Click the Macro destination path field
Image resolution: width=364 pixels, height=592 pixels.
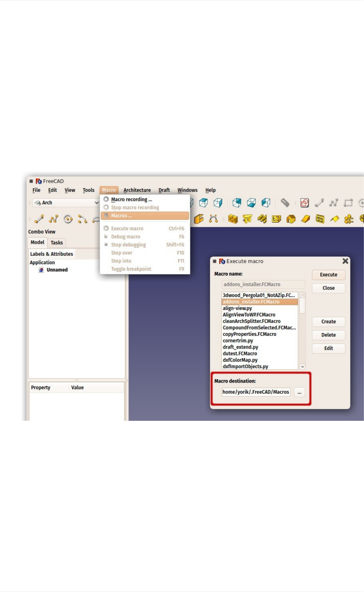coord(256,392)
